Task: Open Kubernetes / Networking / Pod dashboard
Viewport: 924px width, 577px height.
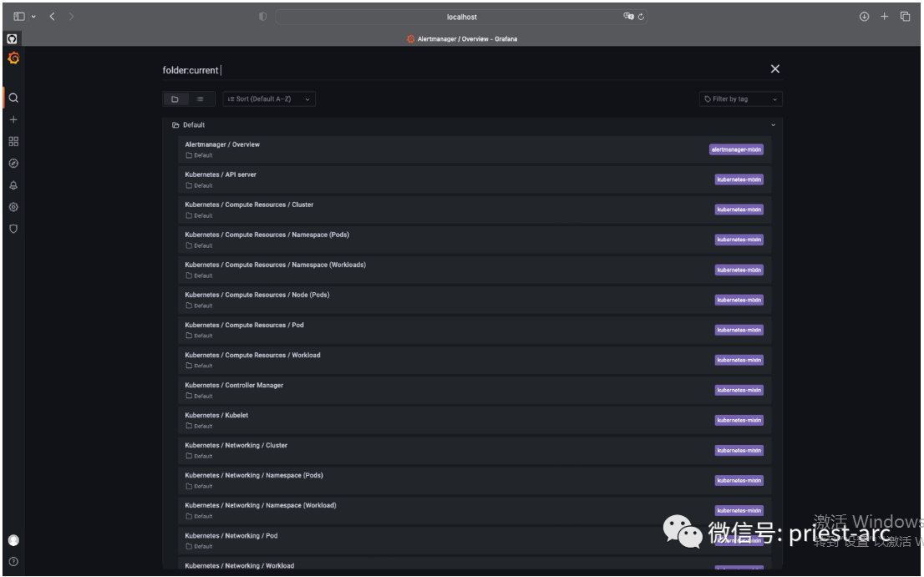Action: pyautogui.click(x=475, y=540)
